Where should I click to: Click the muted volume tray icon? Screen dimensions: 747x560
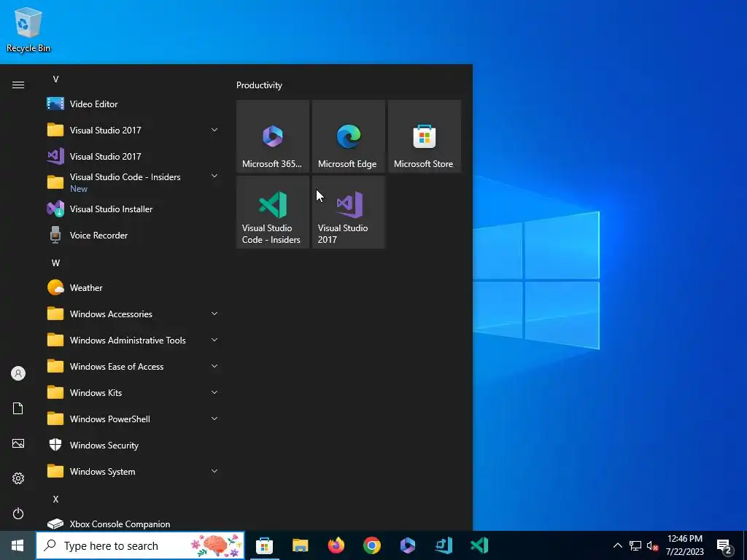coord(652,545)
